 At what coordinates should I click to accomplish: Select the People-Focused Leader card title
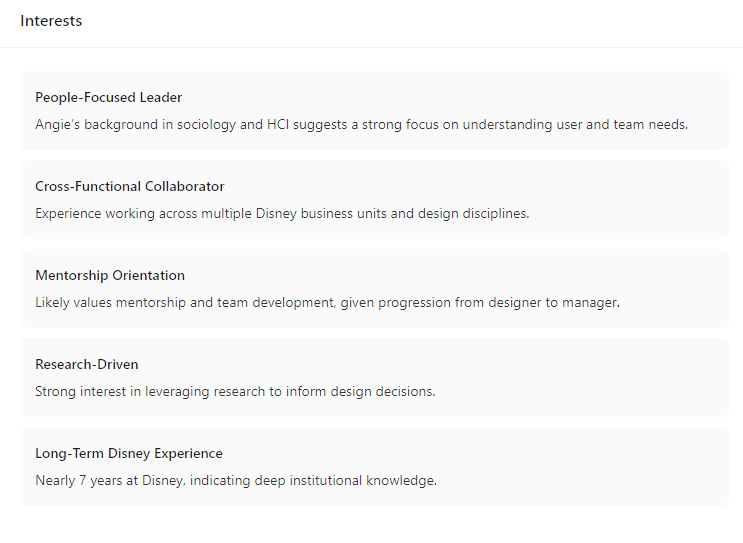108,97
